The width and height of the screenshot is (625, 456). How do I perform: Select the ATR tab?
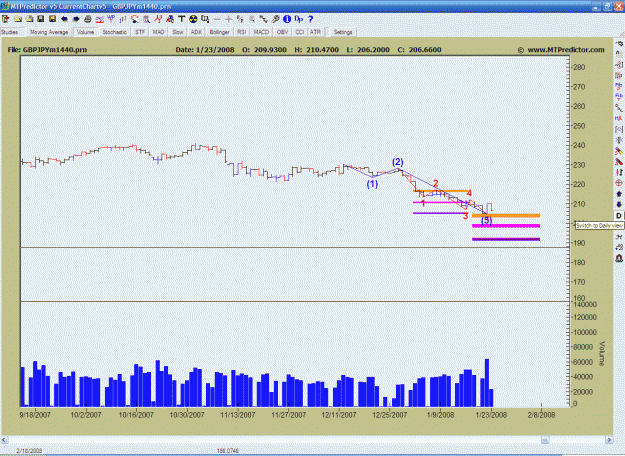pos(315,32)
